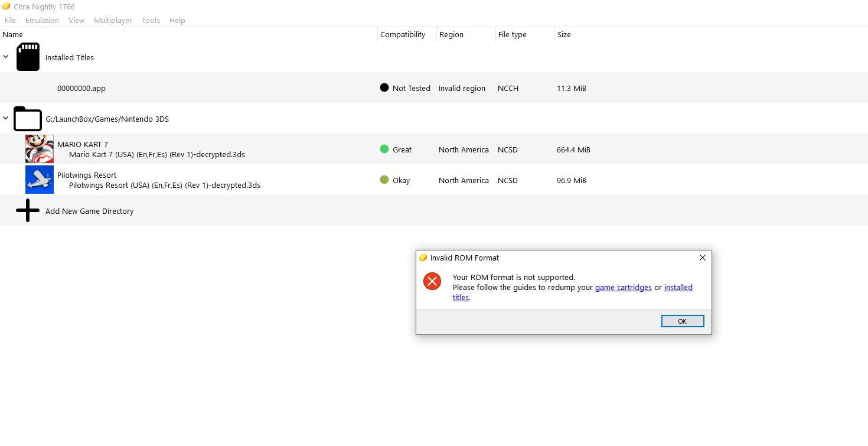Click the Pilotwings Resort decrypted.3ds filename
Viewport: 868px width, 446px height.
pyautogui.click(x=165, y=185)
